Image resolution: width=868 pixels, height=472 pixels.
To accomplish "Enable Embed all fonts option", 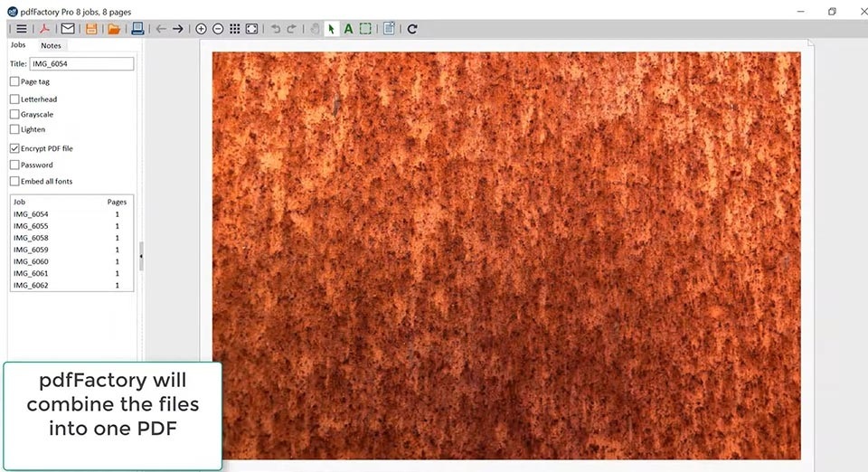I will (x=14, y=181).
